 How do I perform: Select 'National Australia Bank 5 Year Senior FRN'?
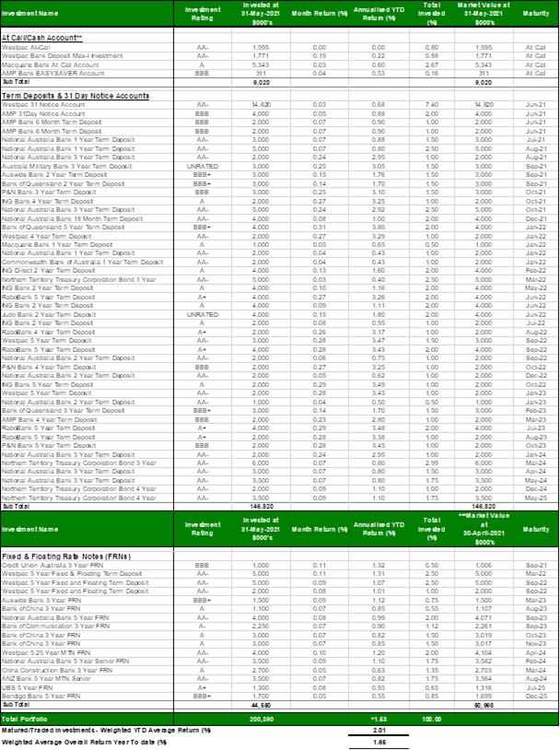tap(65, 662)
